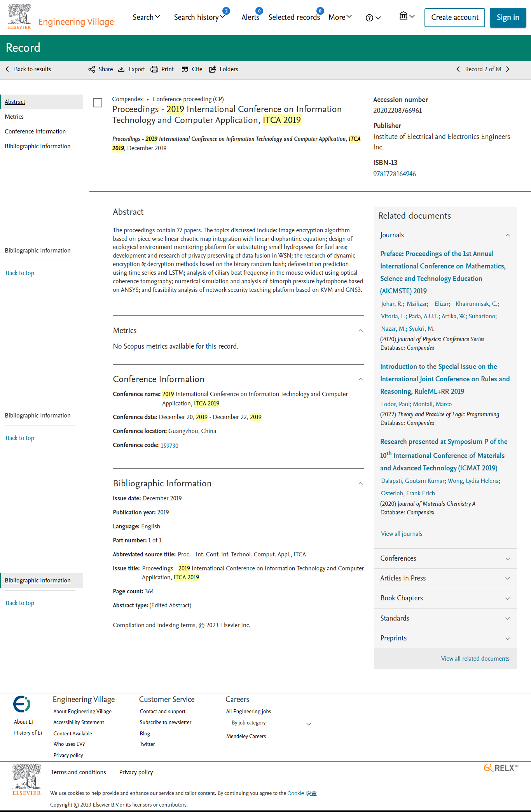The image size is (531, 812).
Task: Select the record checkbox
Action: 98,103
